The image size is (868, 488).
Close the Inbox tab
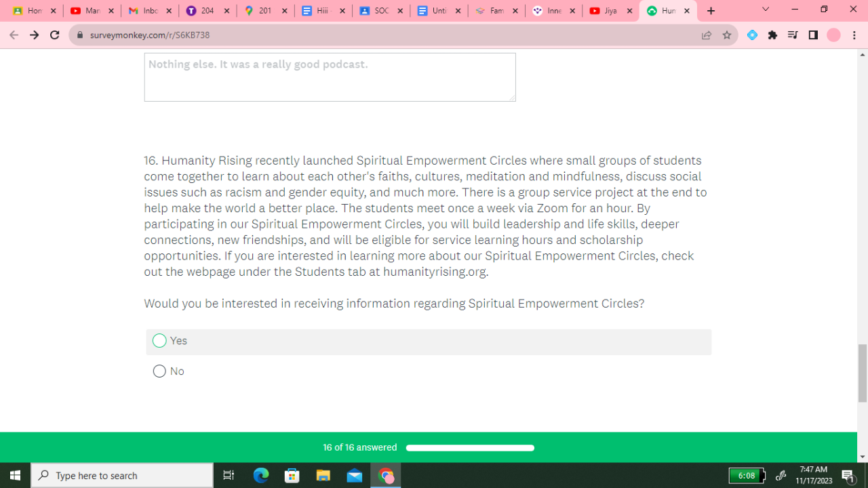(169, 11)
